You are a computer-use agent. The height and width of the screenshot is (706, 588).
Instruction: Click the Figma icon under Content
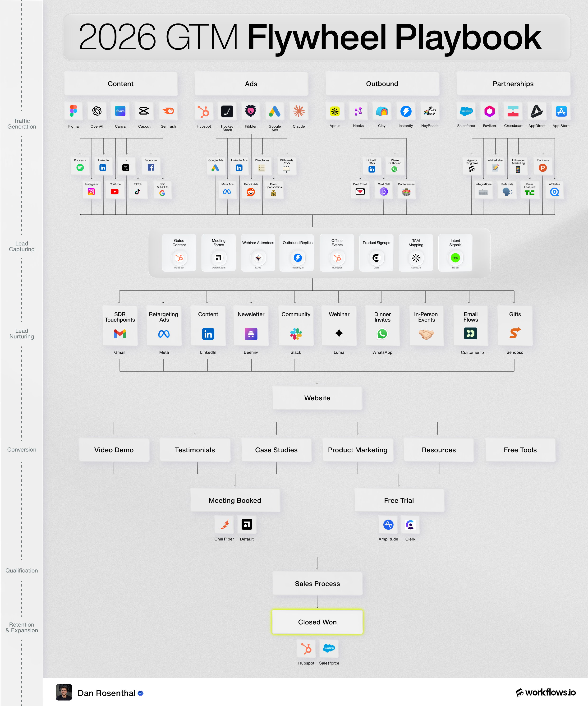pos(73,111)
